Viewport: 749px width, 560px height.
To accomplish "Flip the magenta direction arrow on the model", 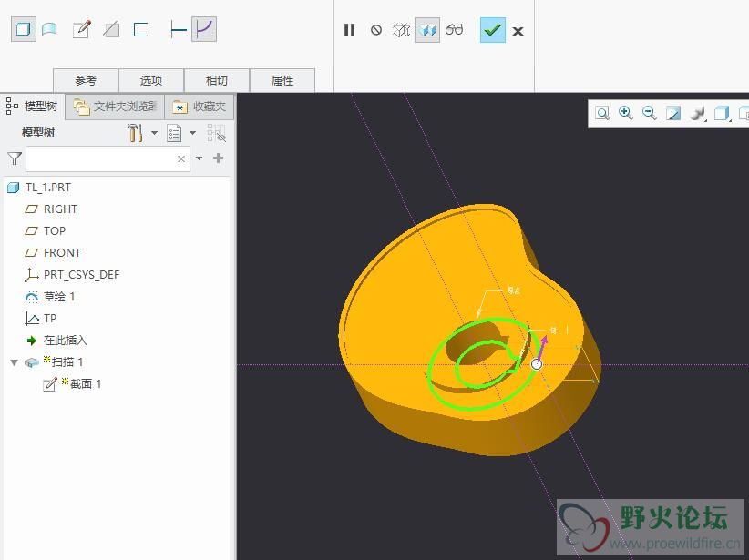I will tap(541, 347).
